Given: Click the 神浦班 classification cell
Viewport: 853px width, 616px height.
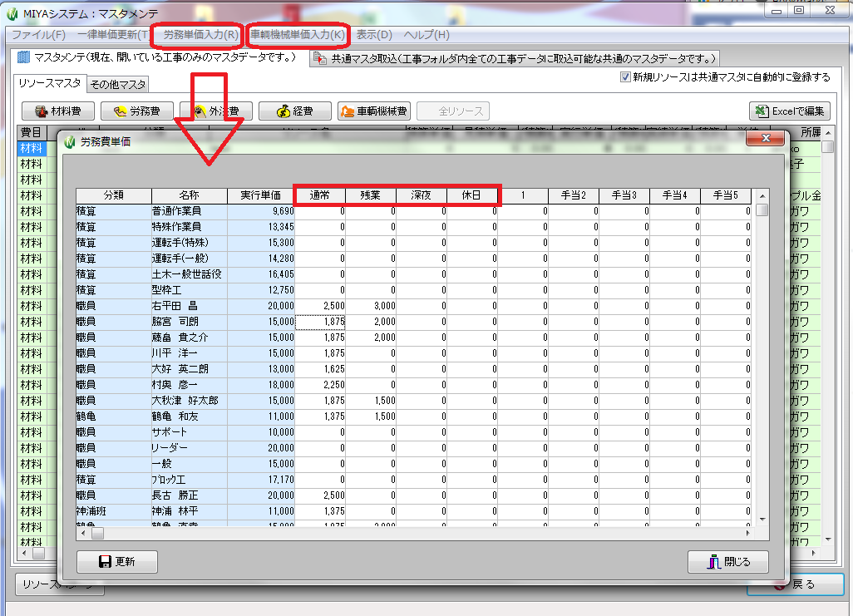Looking at the screenshot, I should (x=114, y=511).
